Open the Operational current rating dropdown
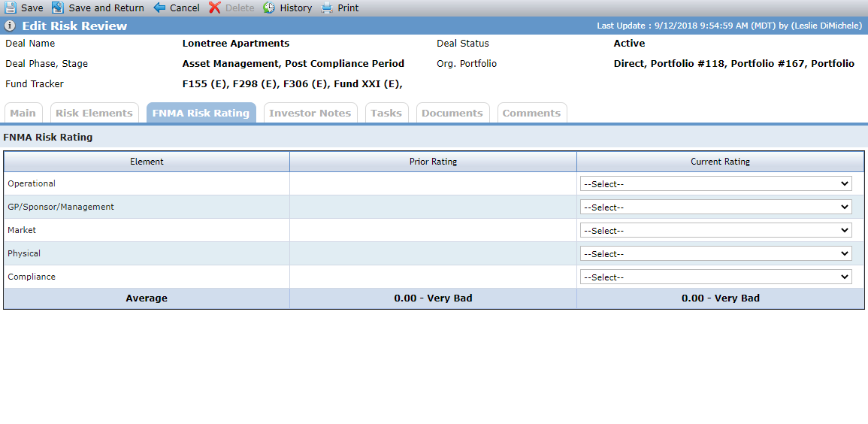 [715, 183]
